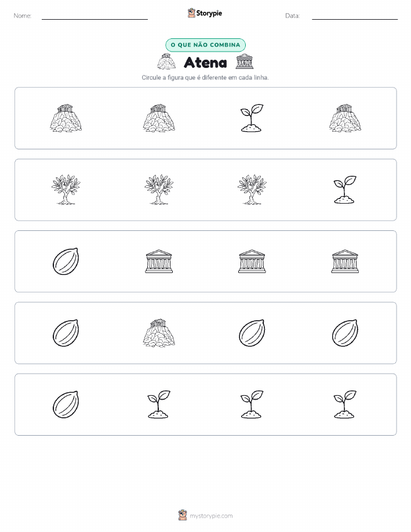Click the first acropolis hill in row one
The height and width of the screenshot is (532, 411).
(66, 118)
